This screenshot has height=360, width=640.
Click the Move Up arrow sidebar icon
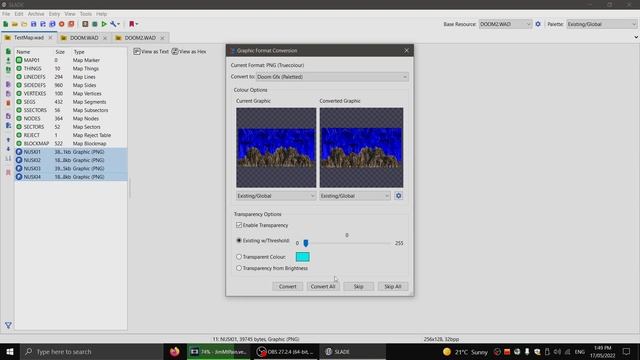(8, 140)
